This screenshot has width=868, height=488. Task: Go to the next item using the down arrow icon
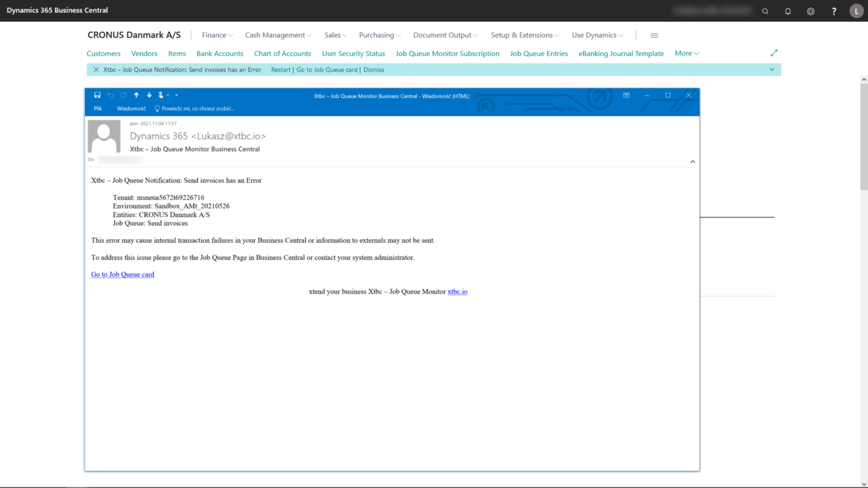149,95
